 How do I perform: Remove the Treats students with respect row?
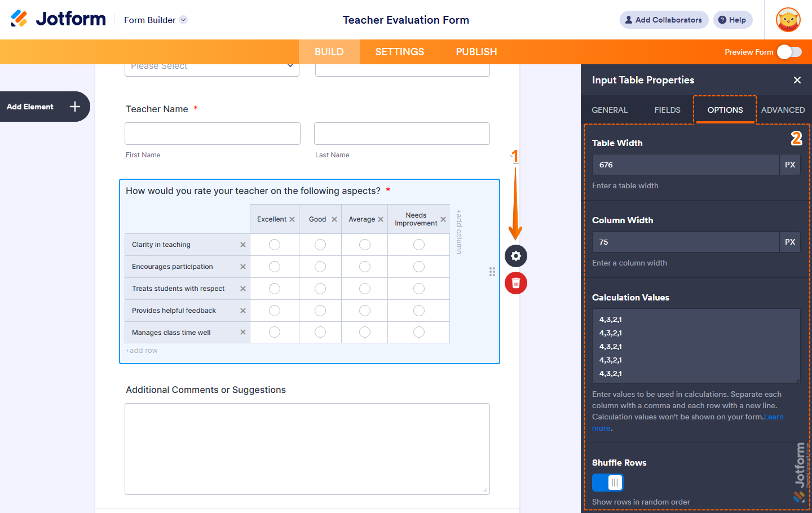point(243,289)
